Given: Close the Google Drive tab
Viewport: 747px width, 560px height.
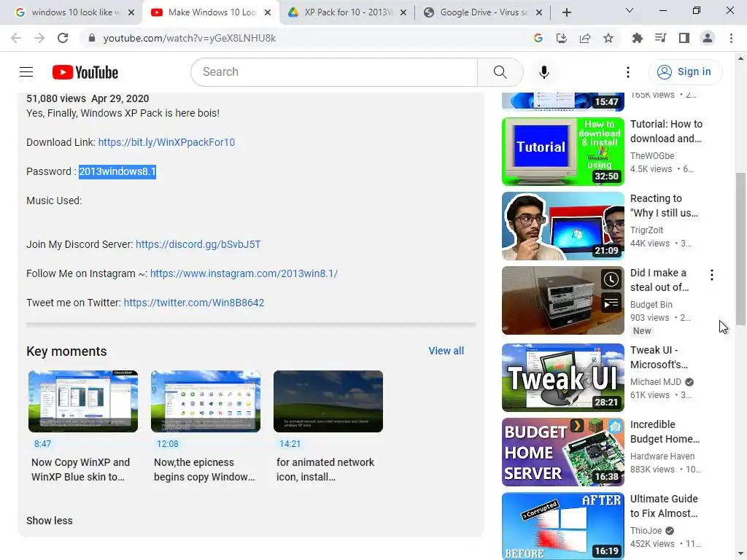Looking at the screenshot, I should coord(539,13).
